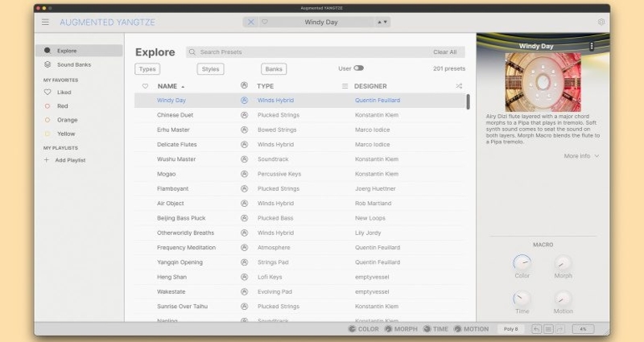Open the Styles filter
Viewport: 644px width, 342px height.
tap(210, 69)
